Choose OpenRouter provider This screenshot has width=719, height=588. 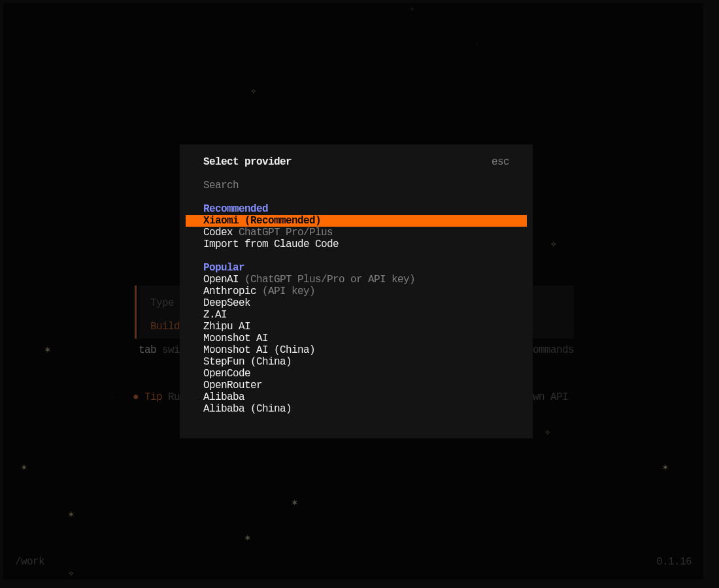(x=356, y=385)
